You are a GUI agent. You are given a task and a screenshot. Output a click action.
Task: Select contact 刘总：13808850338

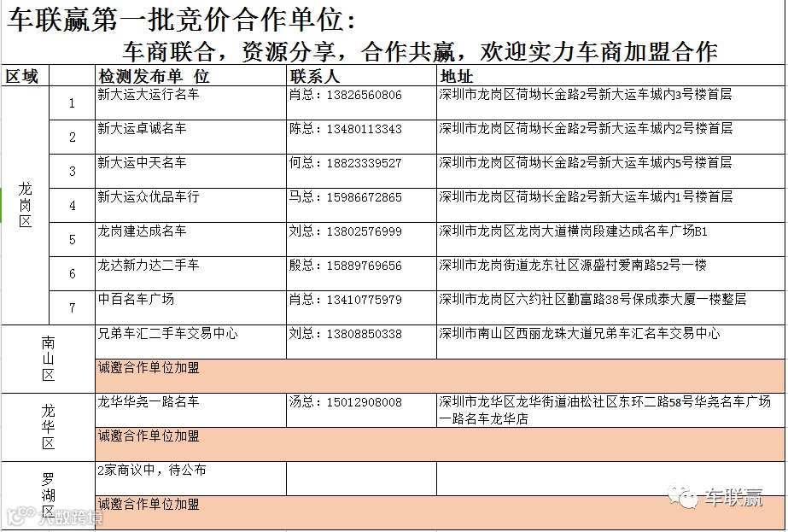(x=361, y=342)
